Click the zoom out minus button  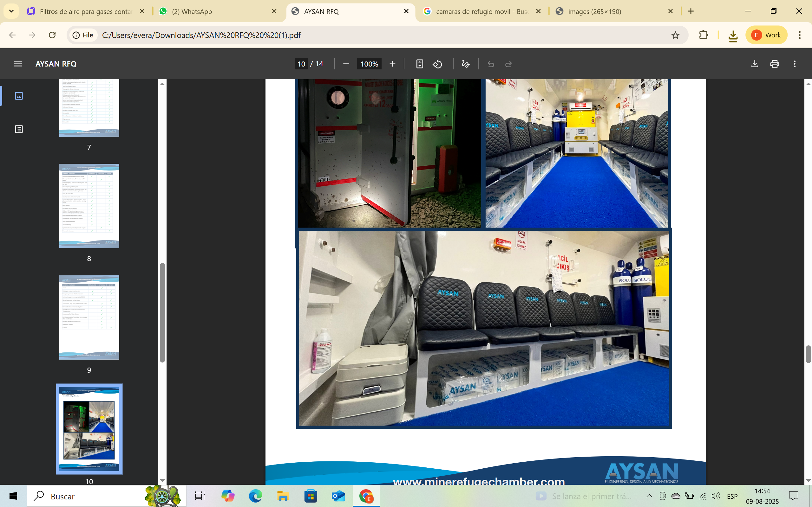point(346,64)
